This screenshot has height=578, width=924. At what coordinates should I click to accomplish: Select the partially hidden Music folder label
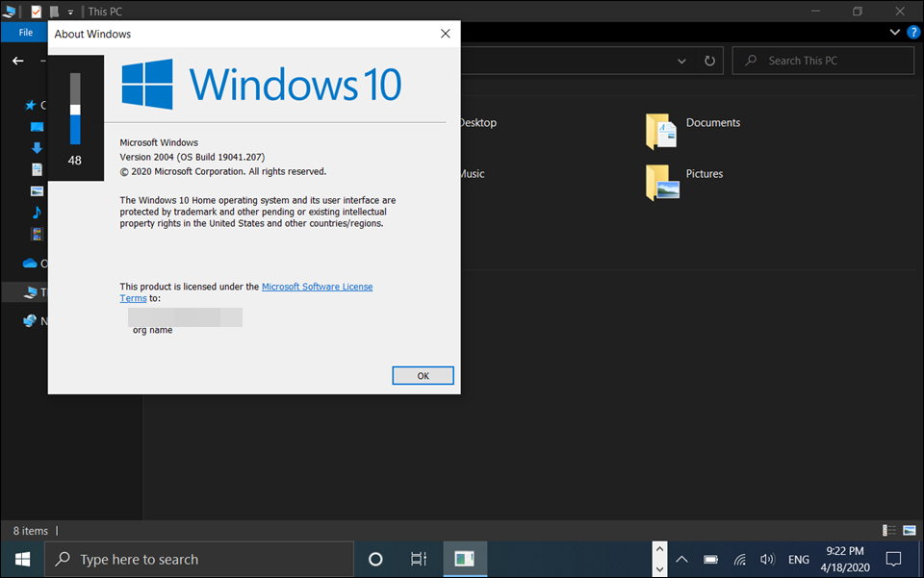pos(473,174)
